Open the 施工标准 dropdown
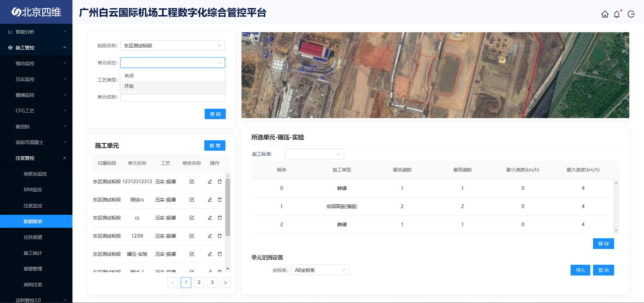 [x=314, y=154]
